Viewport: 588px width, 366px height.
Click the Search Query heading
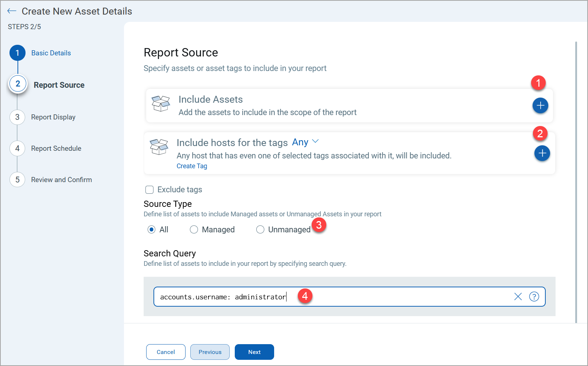click(170, 253)
